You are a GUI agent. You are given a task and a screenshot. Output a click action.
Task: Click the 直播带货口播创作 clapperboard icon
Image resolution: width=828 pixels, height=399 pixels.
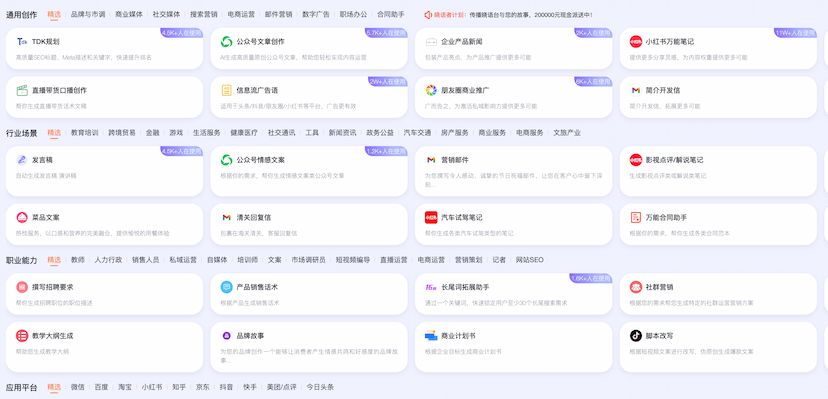22,90
